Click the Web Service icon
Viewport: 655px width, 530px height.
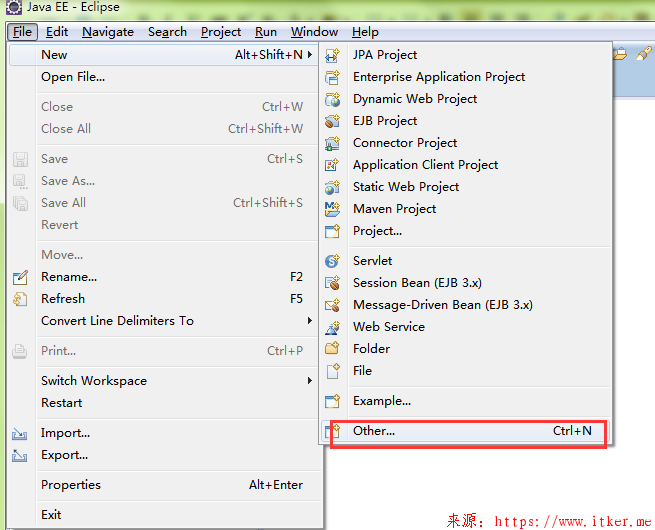[333, 327]
